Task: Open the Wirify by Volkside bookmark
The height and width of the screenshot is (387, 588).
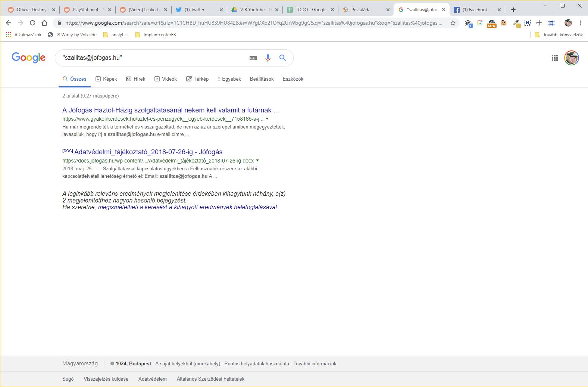Action: [72, 35]
